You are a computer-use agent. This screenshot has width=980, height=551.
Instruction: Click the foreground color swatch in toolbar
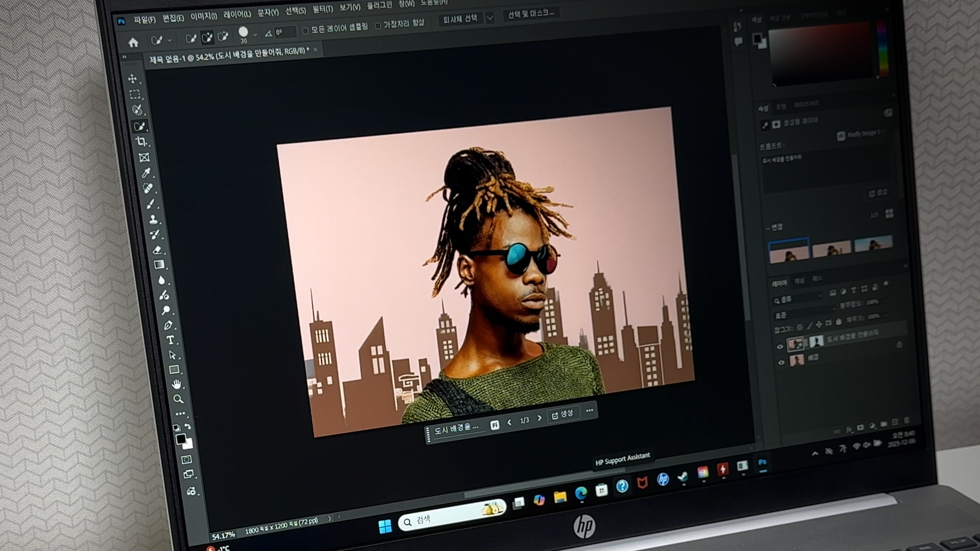click(181, 439)
